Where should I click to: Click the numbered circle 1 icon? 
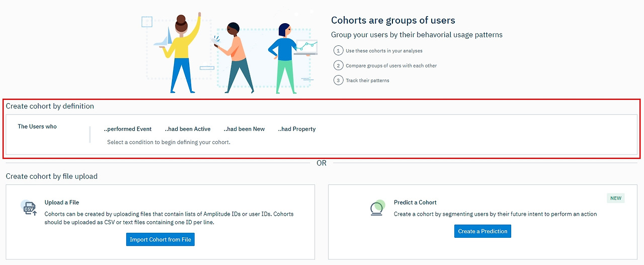[339, 50]
